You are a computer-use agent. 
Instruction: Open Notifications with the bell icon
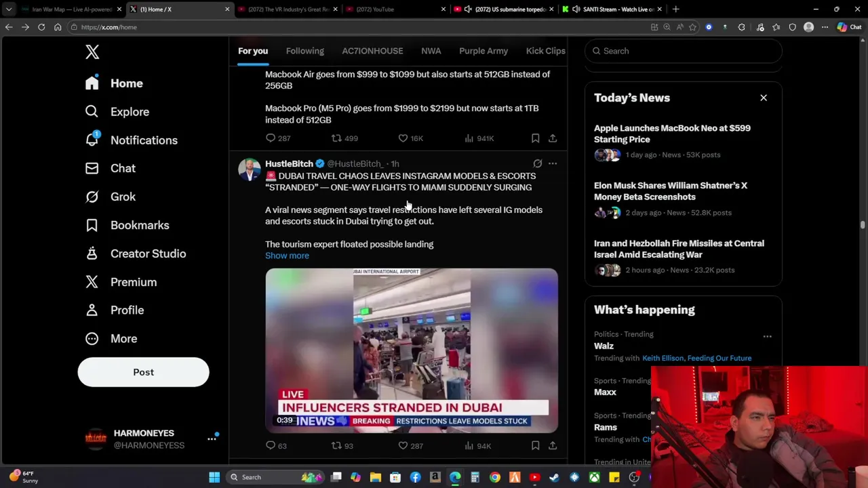131,140
